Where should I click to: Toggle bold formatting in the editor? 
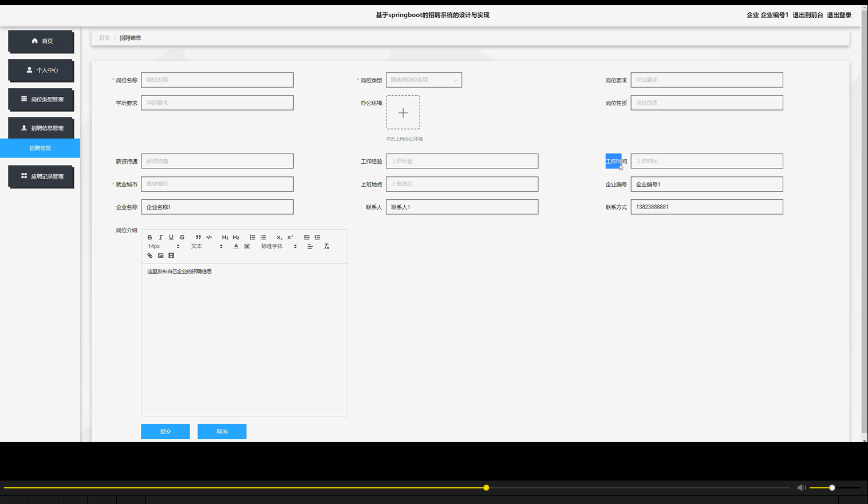150,237
